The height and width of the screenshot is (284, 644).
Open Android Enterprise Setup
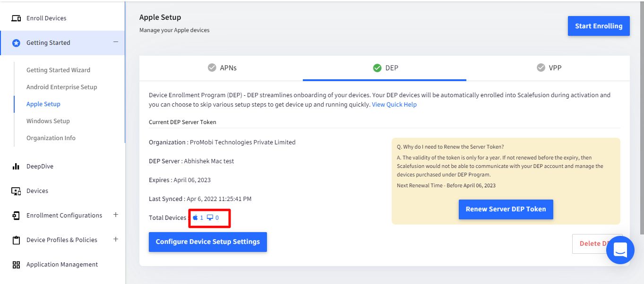tap(61, 87)
